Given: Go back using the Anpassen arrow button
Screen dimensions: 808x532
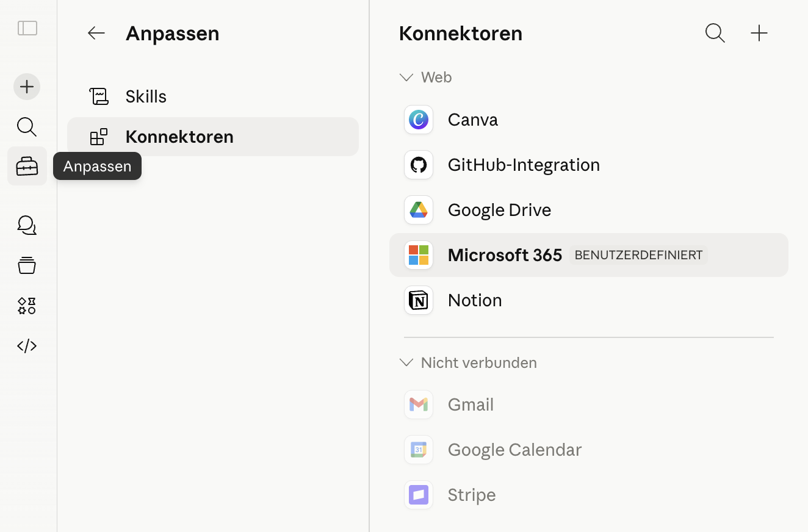Looking at the screenshot, I should (96, 33).
